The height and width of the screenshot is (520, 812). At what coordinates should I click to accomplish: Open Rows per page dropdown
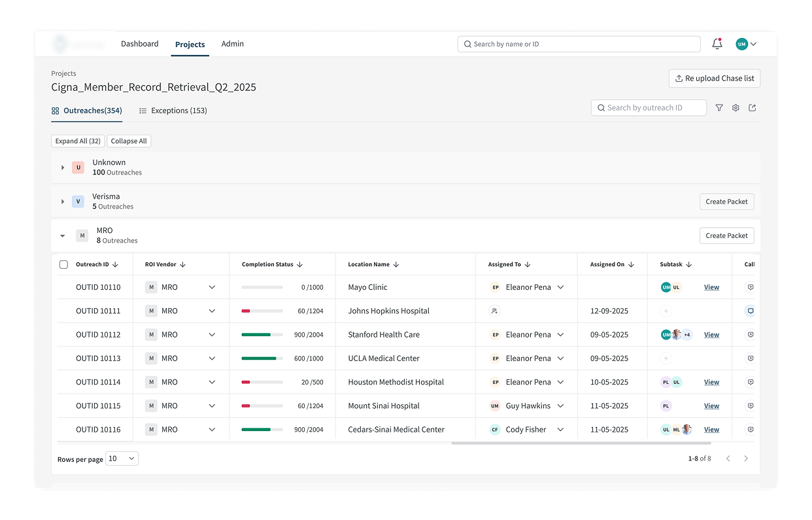coord(122,459)
